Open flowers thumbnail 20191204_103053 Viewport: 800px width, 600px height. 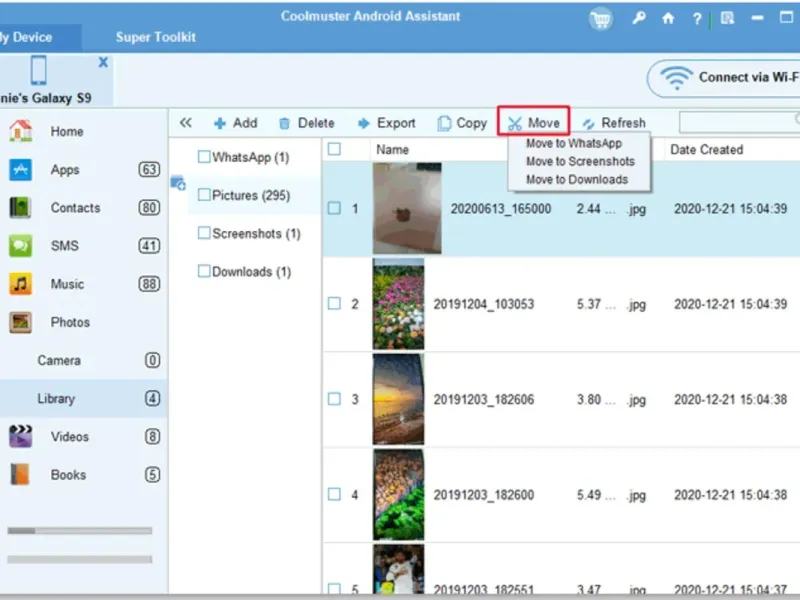(398, 304)
